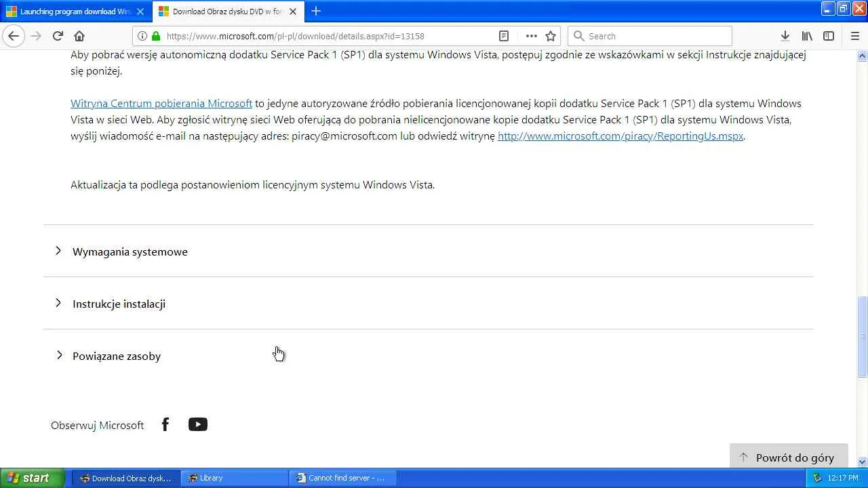Go back to the previous page

14,36
